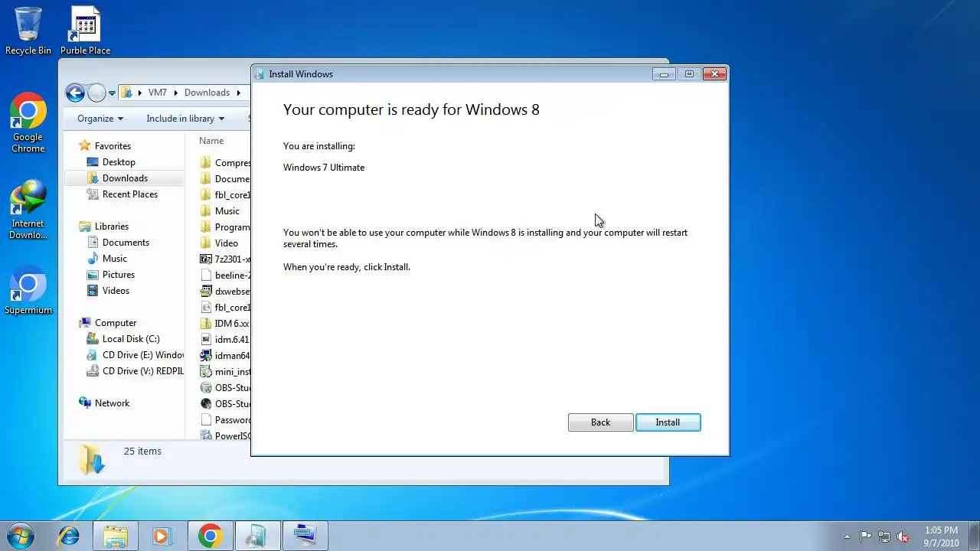Image resolution: width=980 pixels, height=551 pixels.
Task: Click the Name column header
Action: click(x=211, y=141)
